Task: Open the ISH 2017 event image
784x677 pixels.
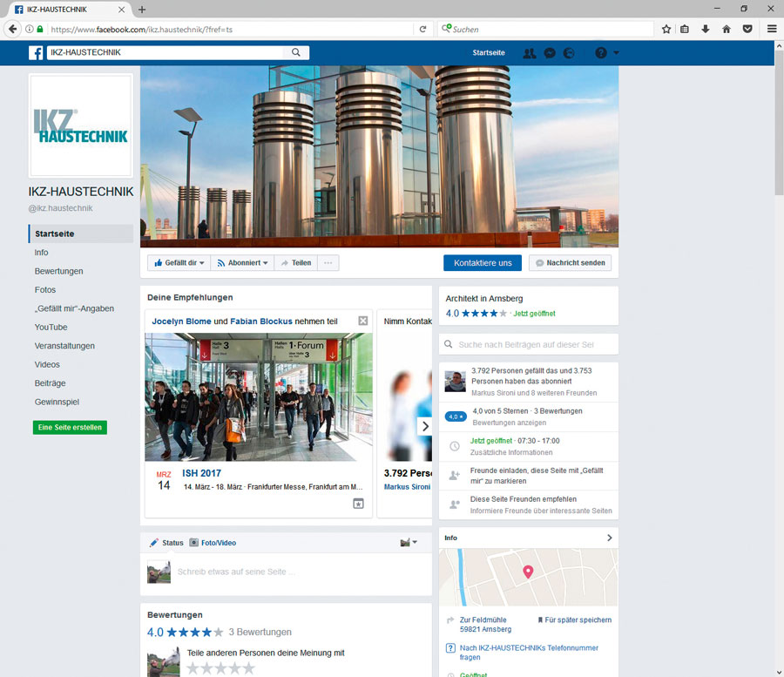Action: coord(259,397)
